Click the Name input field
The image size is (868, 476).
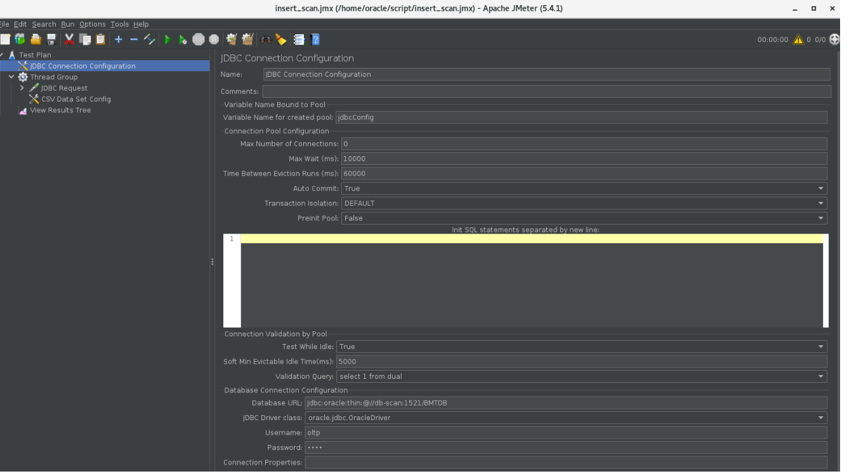546,74
